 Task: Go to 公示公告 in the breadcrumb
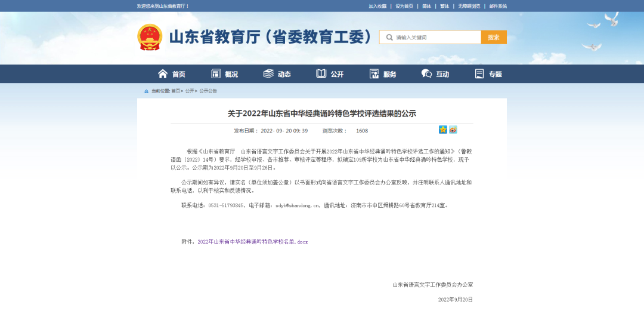[x=208, y=91]
